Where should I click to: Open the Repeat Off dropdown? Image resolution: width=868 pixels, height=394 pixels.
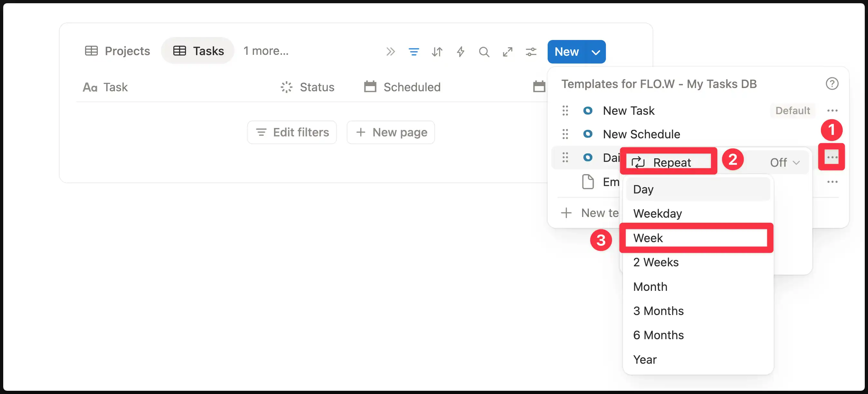pyautogui.click(x=784, y=163)
